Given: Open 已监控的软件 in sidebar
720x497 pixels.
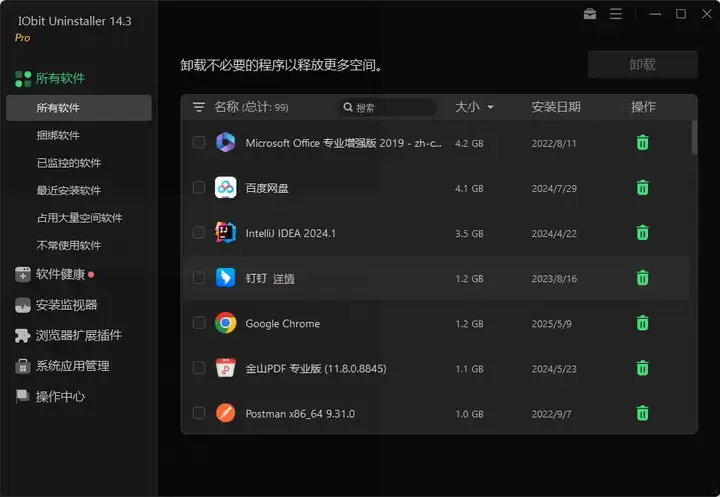Looking at the screenshot, I should pos(69,163).
